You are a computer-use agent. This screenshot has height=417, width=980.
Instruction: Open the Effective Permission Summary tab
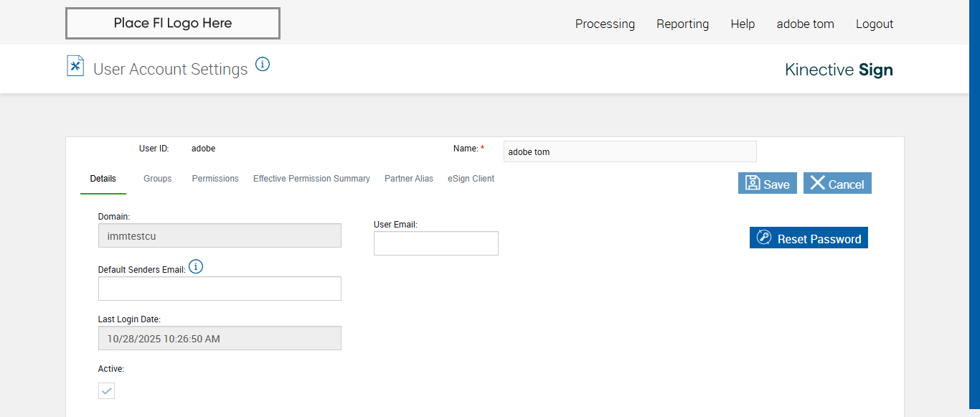[311, 179]
